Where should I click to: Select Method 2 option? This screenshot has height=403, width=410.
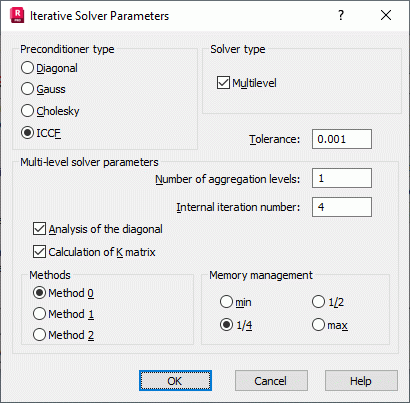pos(63,335)
